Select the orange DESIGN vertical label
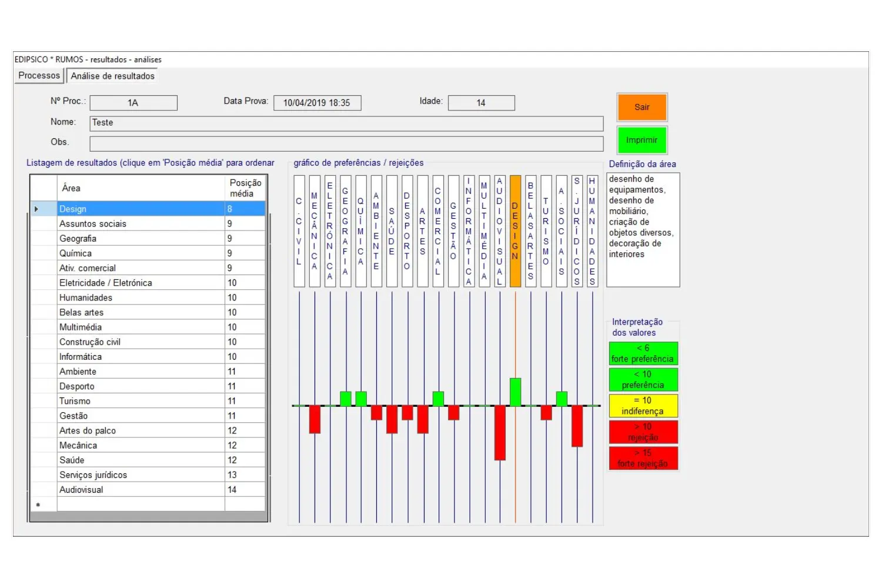This screenshot has height=588, width=882. (515, 231)
